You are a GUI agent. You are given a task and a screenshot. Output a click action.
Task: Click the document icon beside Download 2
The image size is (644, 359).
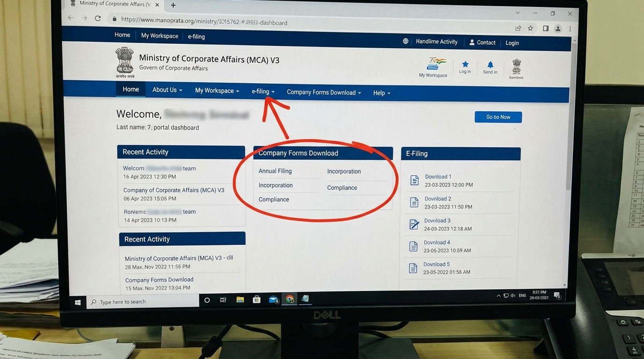coord(414,202)
